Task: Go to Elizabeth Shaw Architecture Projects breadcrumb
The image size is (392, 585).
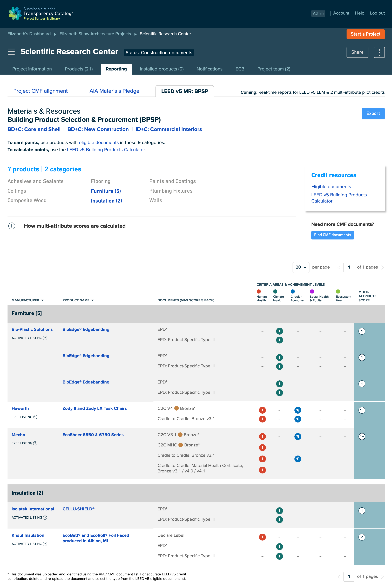Action: click(x=95, y=34)
